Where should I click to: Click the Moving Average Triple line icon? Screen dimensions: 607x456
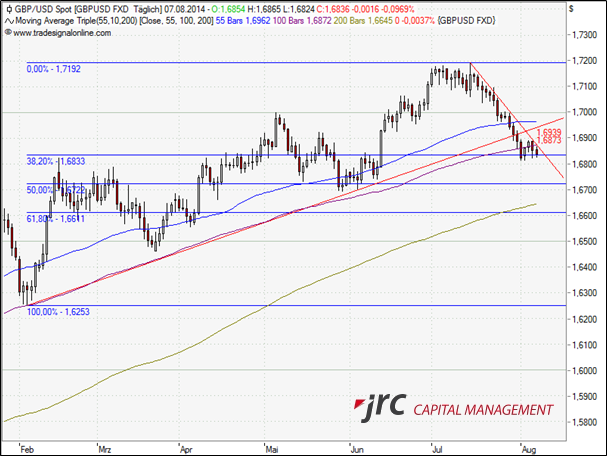(x=7, y=20)
